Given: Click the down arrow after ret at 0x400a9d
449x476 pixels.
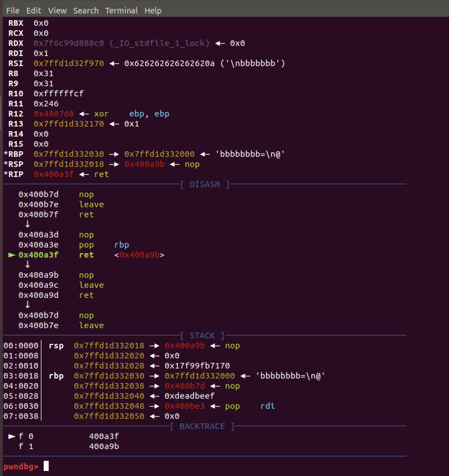Looking at the screenshot, I should coord(27,305).
